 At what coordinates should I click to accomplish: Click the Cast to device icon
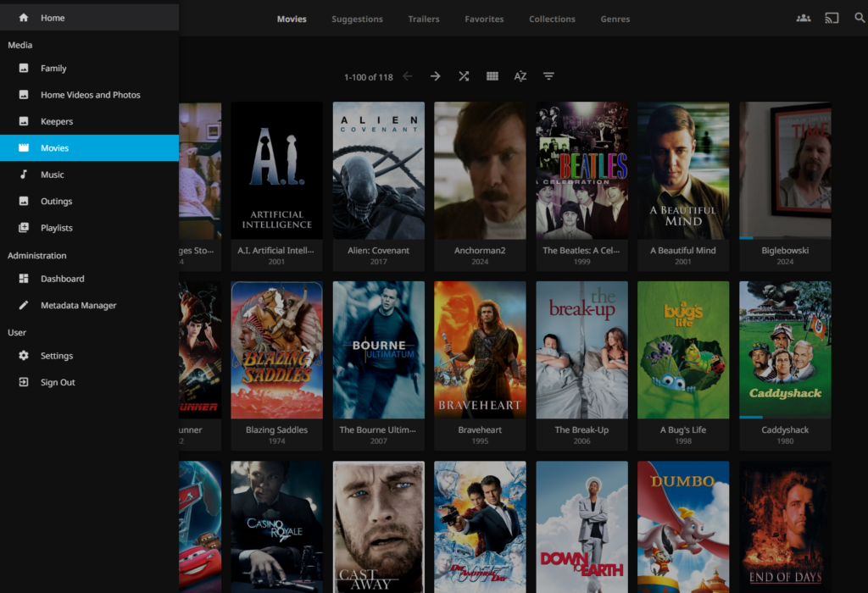[x=832, y=19]
